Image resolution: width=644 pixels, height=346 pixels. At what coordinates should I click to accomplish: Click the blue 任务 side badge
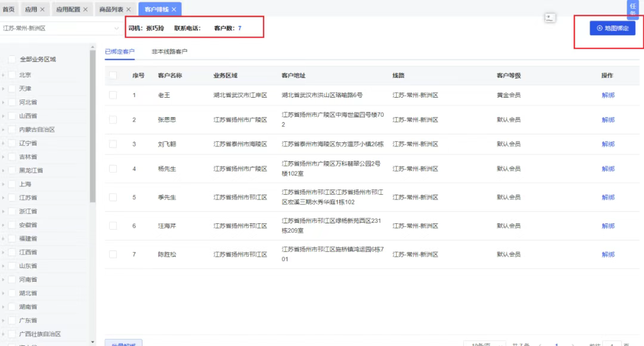(x=633, y=8)
